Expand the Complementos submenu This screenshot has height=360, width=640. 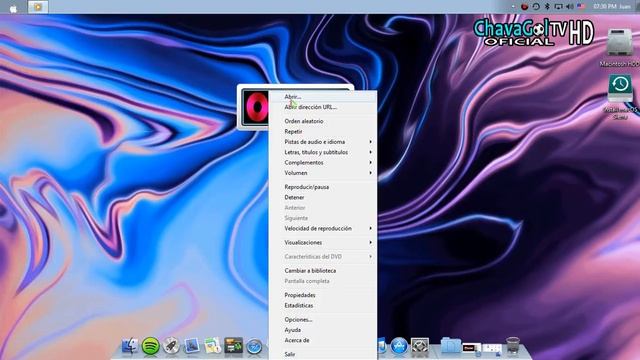point(323,162)
